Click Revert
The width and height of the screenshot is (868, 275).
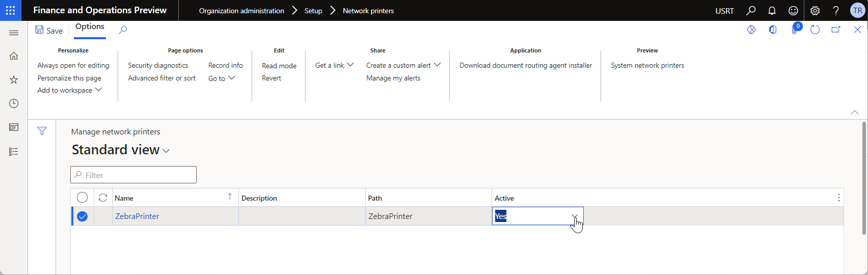(272, 78)
